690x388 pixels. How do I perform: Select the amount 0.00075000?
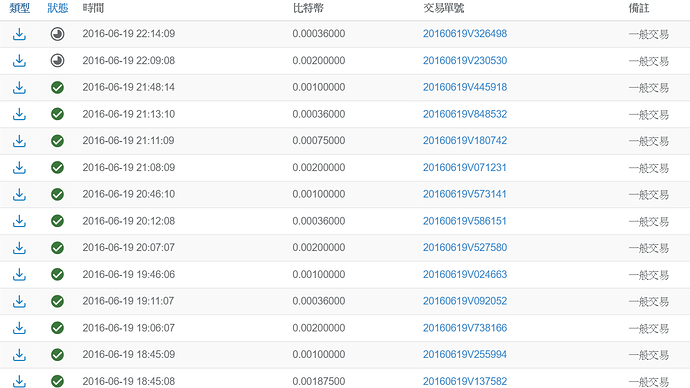pos(319,141)
